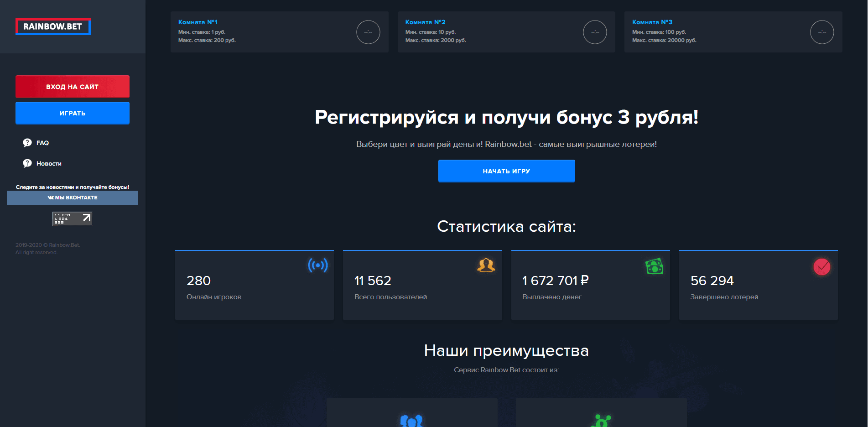Click the red checkmark icon on Завершено лотерей card
This screenshot has height=427, width=868.
pos(822,267)
